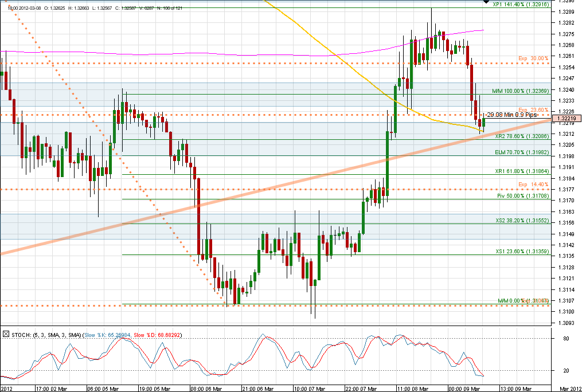Click the 06:00 05 Mar time label
This screenshot has width=582, height=392.
(x=103, y=389)
